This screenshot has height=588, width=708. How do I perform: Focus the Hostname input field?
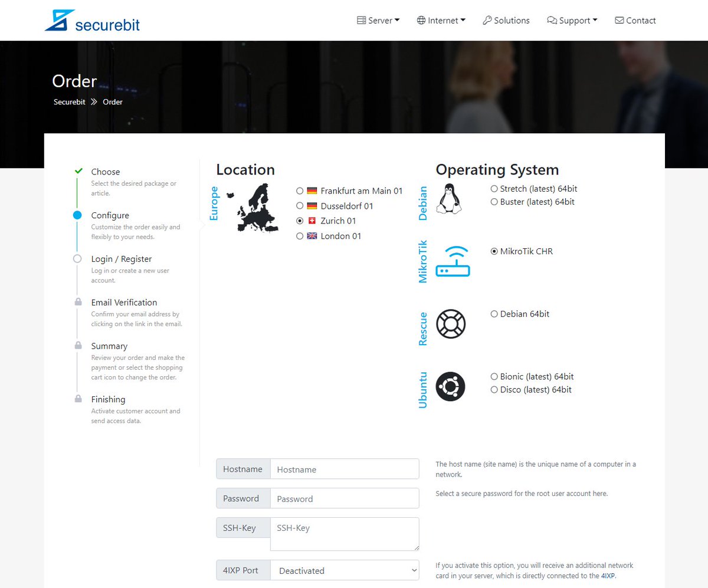point(345,469)
